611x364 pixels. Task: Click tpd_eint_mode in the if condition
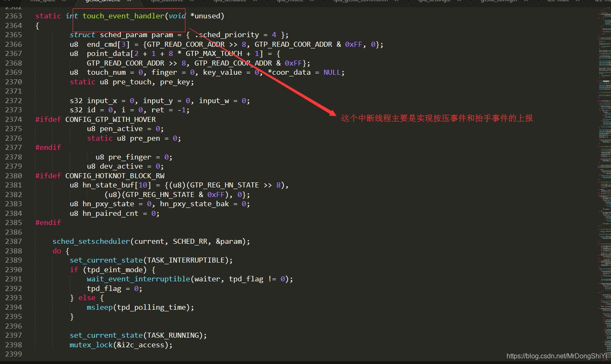click(115, 270)
